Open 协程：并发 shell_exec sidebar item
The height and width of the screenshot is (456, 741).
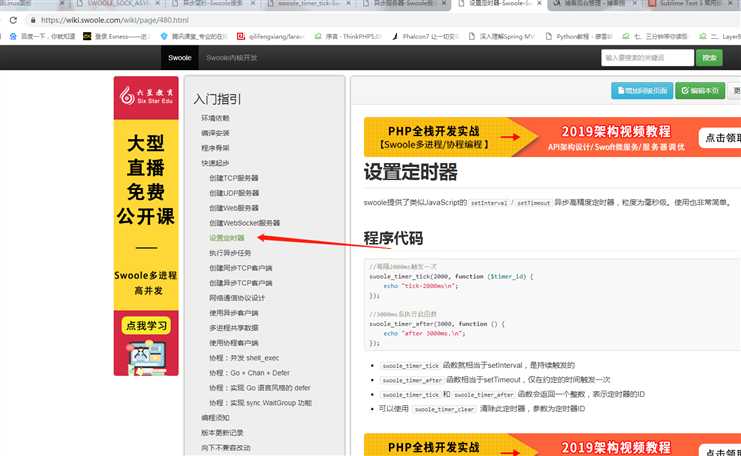[244, 358]
